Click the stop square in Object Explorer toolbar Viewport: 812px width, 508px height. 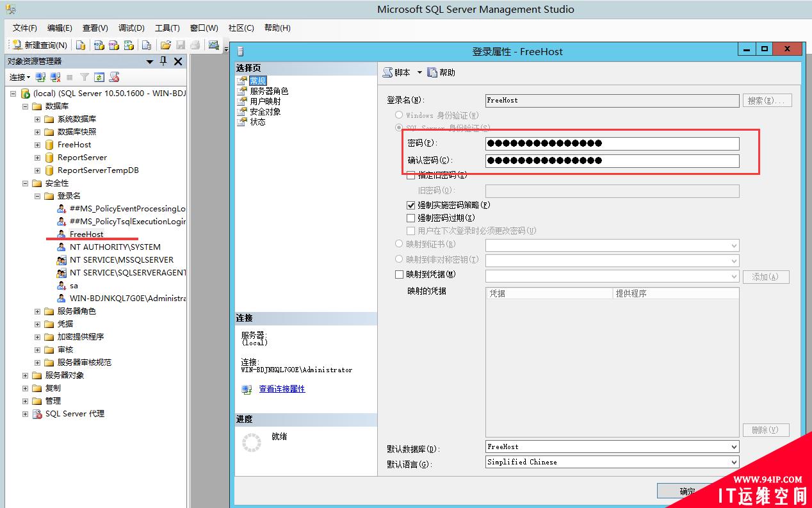pos(70,77)
